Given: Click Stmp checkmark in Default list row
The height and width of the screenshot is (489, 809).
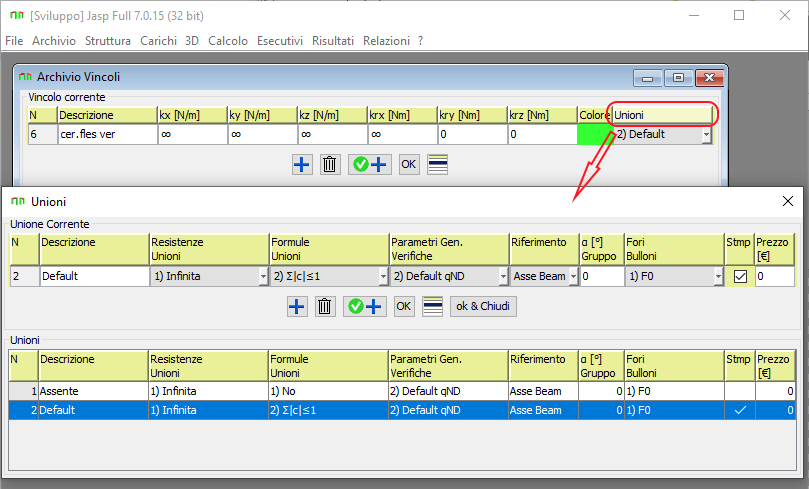Looking at the screenshot, I should (x=740, y=410).
